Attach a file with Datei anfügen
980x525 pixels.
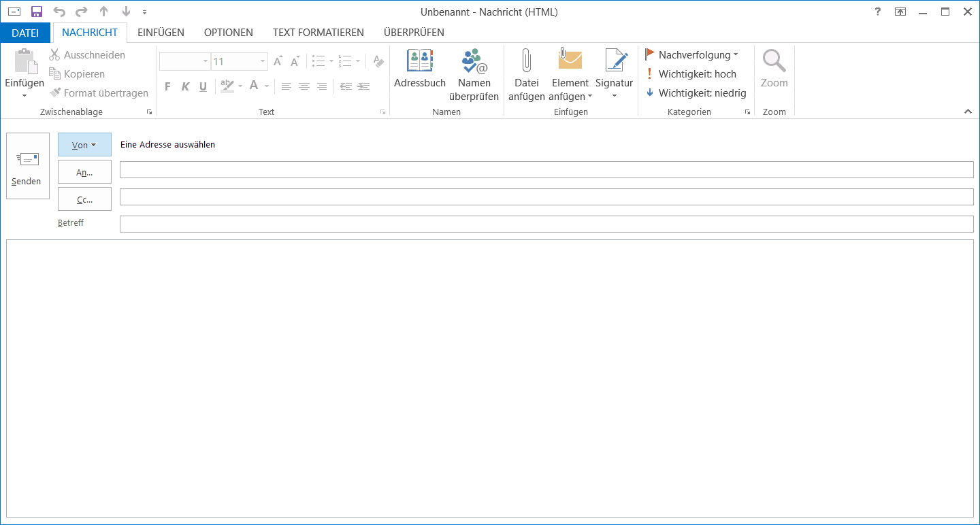point(527,75)
